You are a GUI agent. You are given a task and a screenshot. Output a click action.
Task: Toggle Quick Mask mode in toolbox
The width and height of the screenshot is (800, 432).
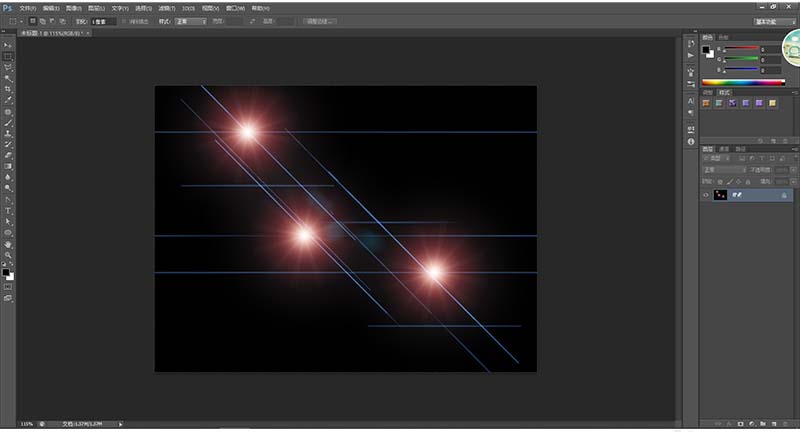tap(8, 287)
